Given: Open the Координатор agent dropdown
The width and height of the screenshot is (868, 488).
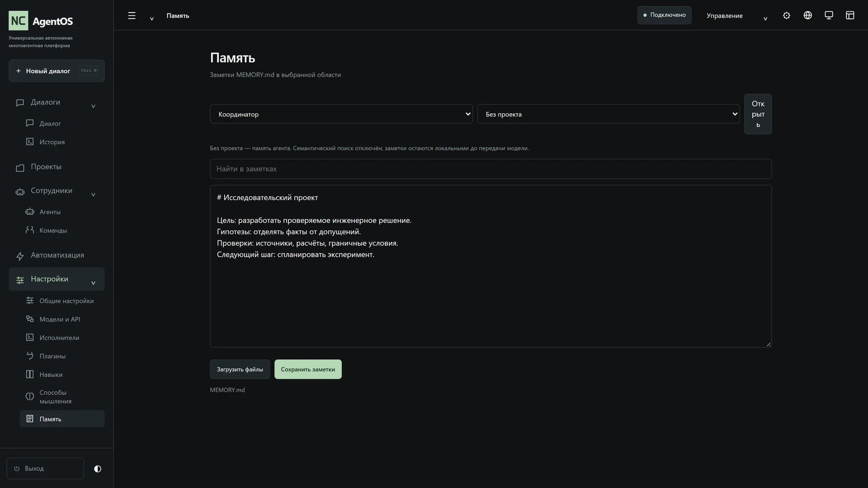Looking at the screenshot, I should pos(341,114).
